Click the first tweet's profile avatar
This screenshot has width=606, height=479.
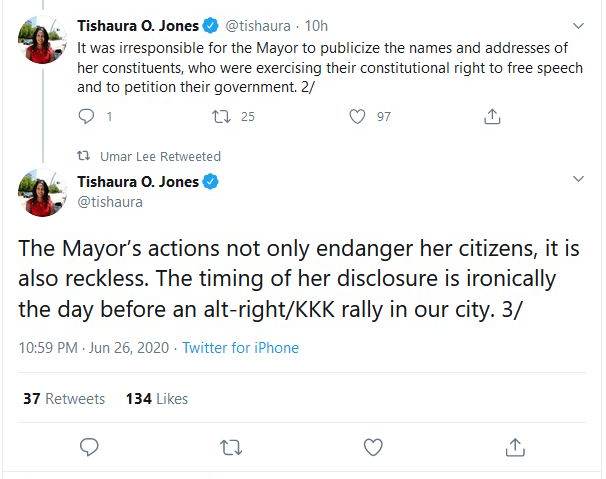(x=41, y=40)
